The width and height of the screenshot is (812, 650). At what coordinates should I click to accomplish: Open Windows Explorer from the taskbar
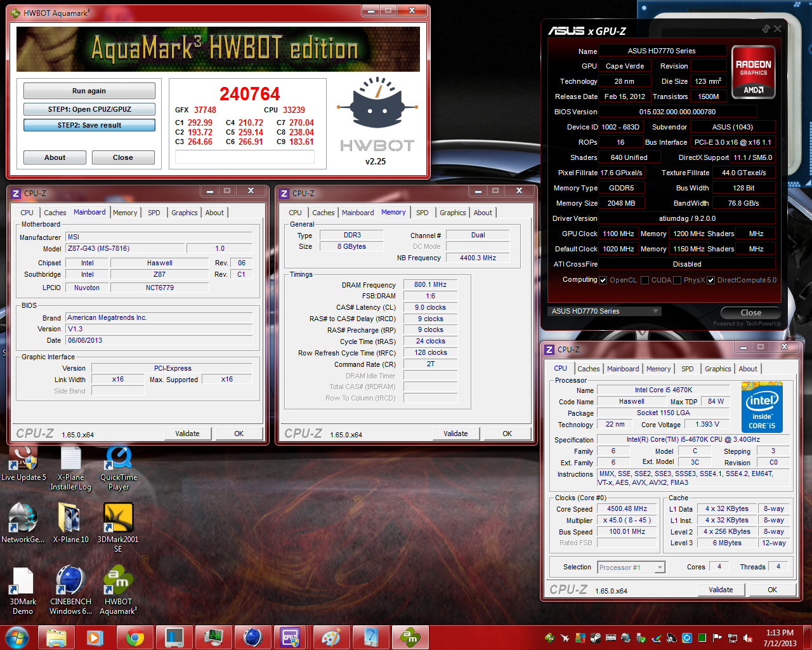[56, 637]
